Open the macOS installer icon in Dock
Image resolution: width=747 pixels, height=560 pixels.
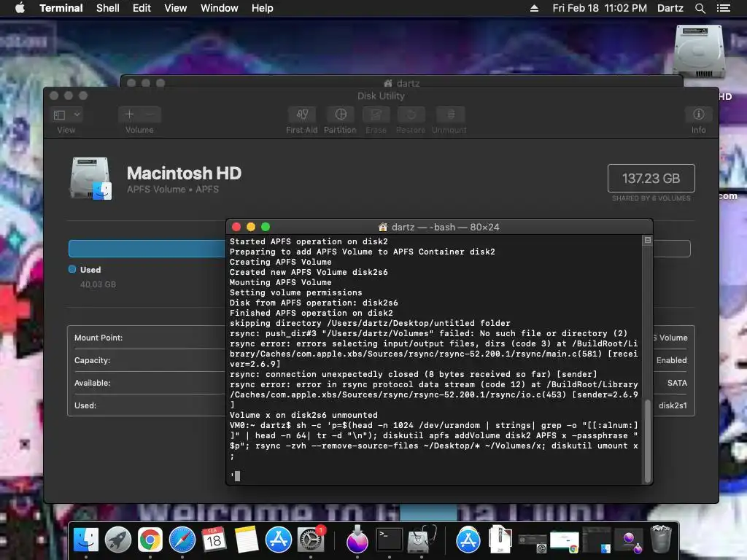pos(357,540)
